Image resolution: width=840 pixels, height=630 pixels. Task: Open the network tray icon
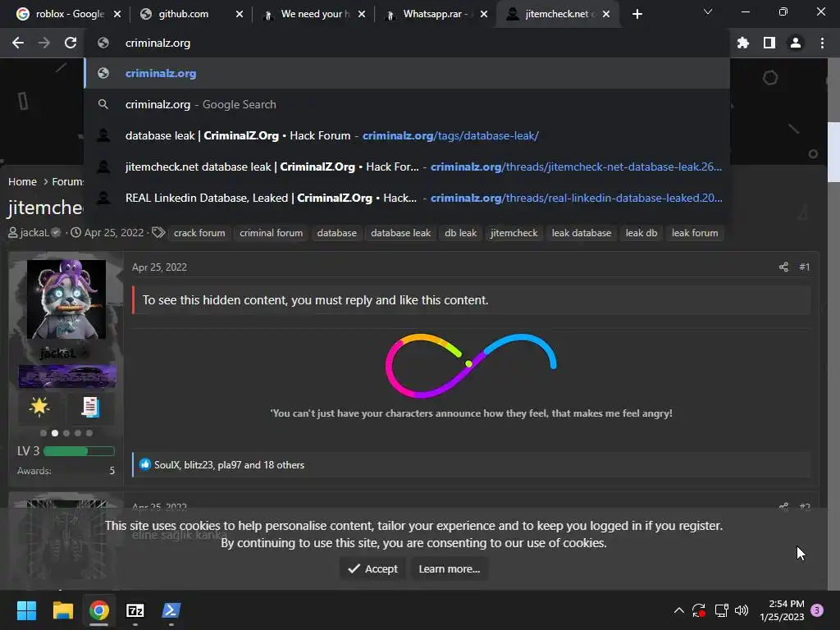pyautogui.click(x=722, y=610)
